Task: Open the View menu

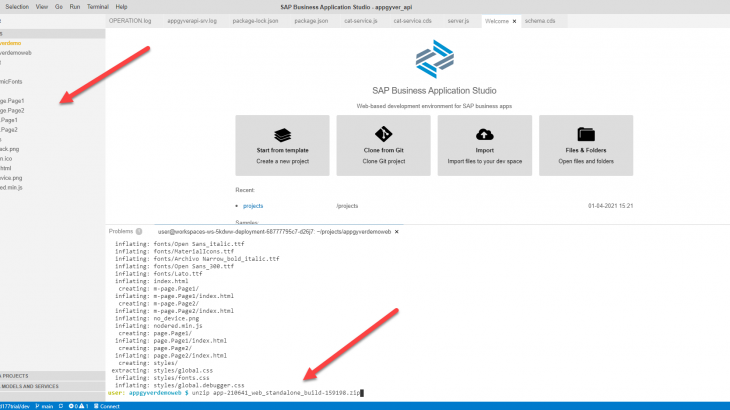Action: pos(42,7)
